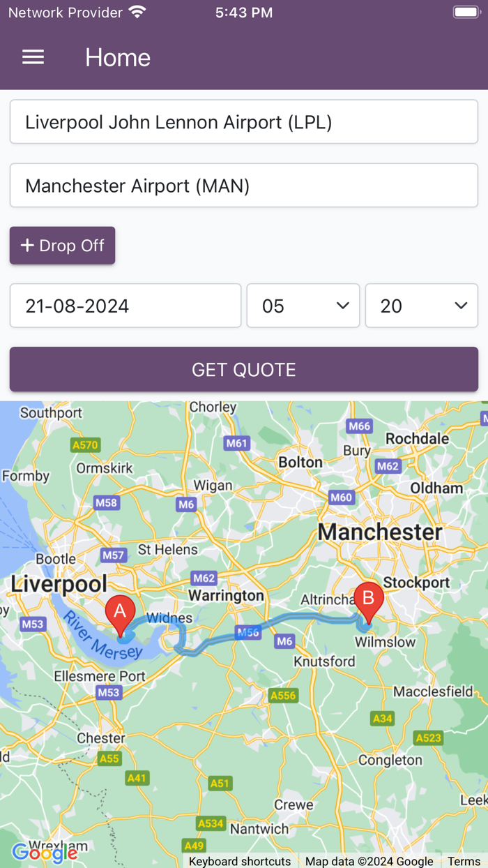
Task: Select the Liverpool John Lennon Airport pickup field
Action: (244, 121)
